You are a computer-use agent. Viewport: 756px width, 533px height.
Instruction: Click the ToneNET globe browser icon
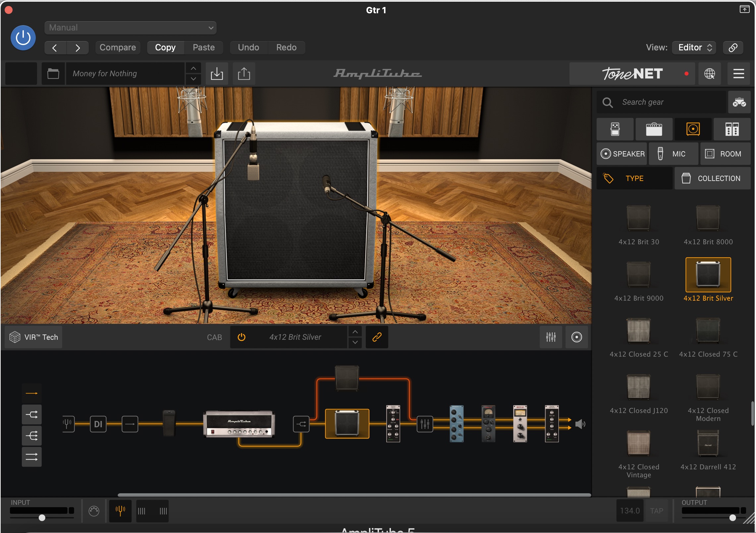click(x=709, y=73)
